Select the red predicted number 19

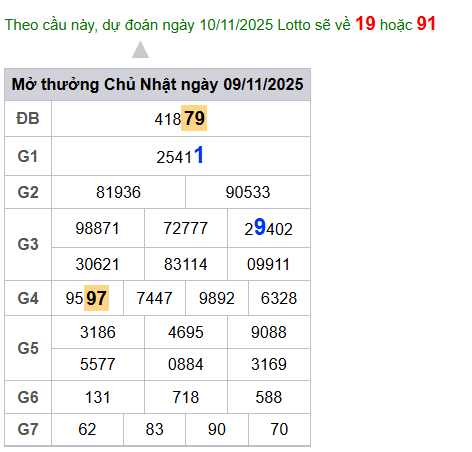click(365, 24)
